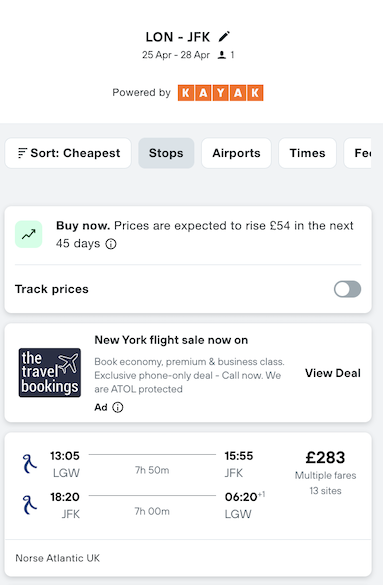
Task: Click the 25 Apr - 28 Apr dates
Action: pyautogui.click(x=176, y=55)
